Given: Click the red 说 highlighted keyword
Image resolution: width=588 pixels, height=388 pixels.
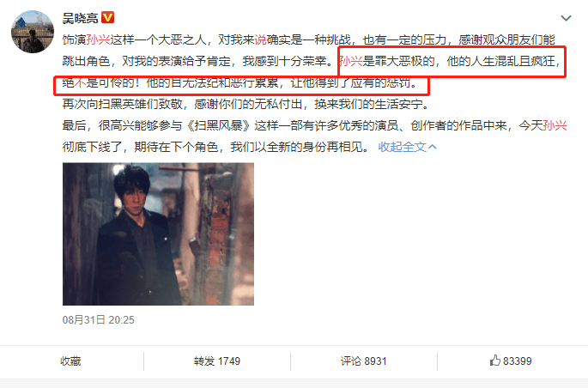Looking at the screenshot, I should pyautogui.click(x=260, y=39).
